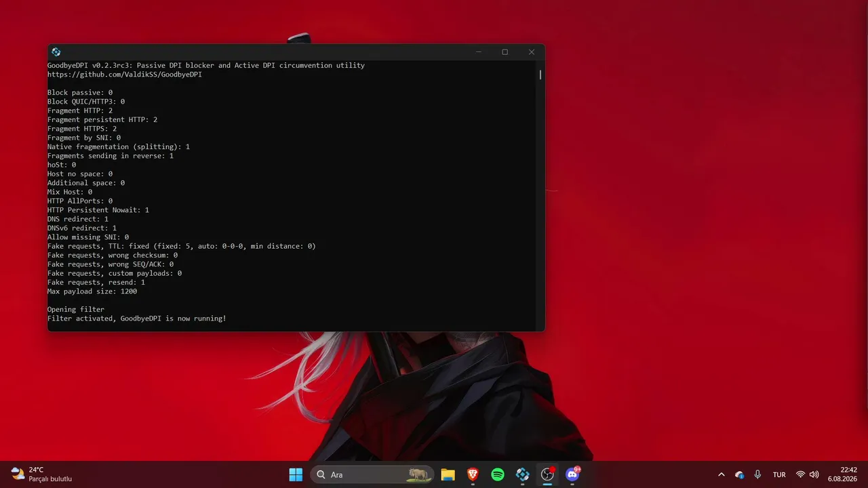The width and height of the screenshot is (868, 488).
Task: Open the Wi-Fi network tray icon
Action: point(800,474)
